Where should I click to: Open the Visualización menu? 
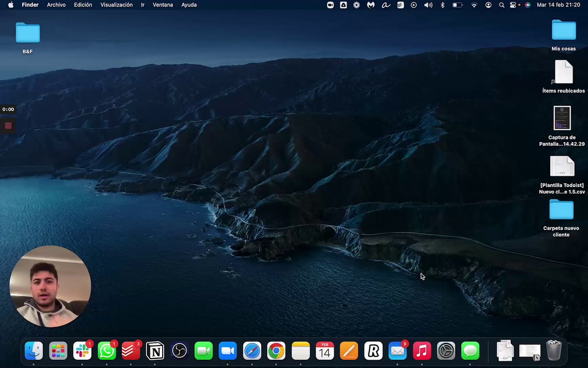tap(116, 5)
